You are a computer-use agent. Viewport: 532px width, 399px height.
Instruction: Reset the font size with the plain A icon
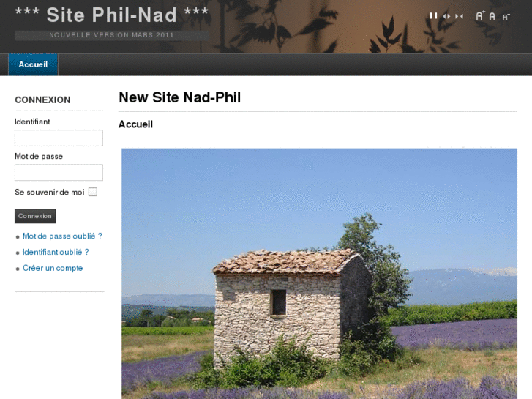[x=492, y=16]
